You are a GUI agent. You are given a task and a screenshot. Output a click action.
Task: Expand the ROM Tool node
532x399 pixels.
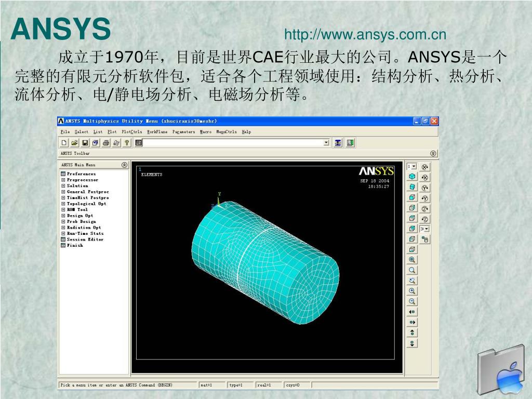click(x=63, y=210)
